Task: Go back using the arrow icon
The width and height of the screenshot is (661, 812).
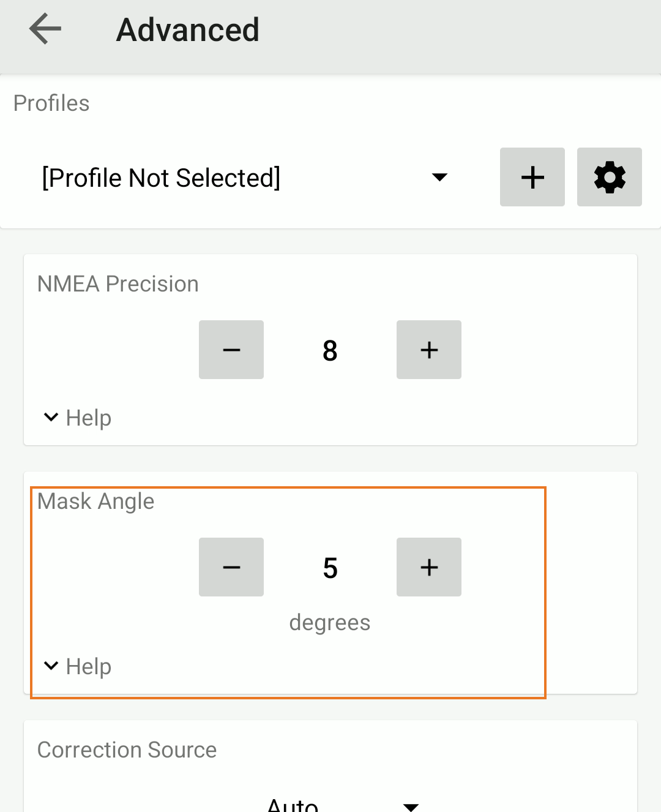Action: [x=45, y=29]
